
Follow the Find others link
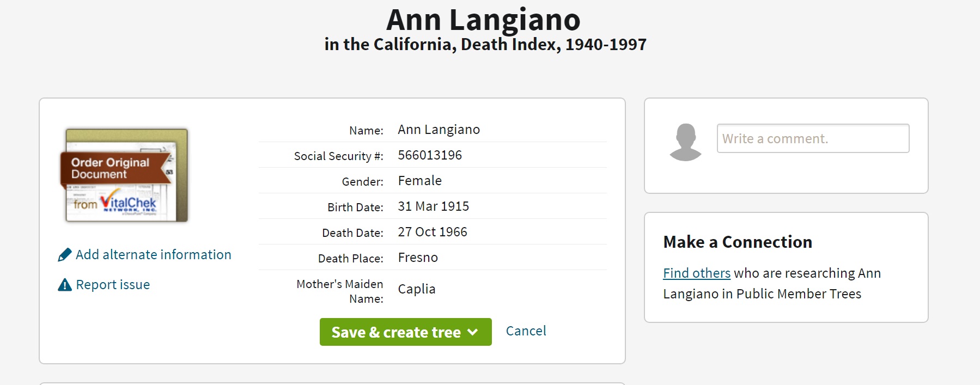coord(696,273)
